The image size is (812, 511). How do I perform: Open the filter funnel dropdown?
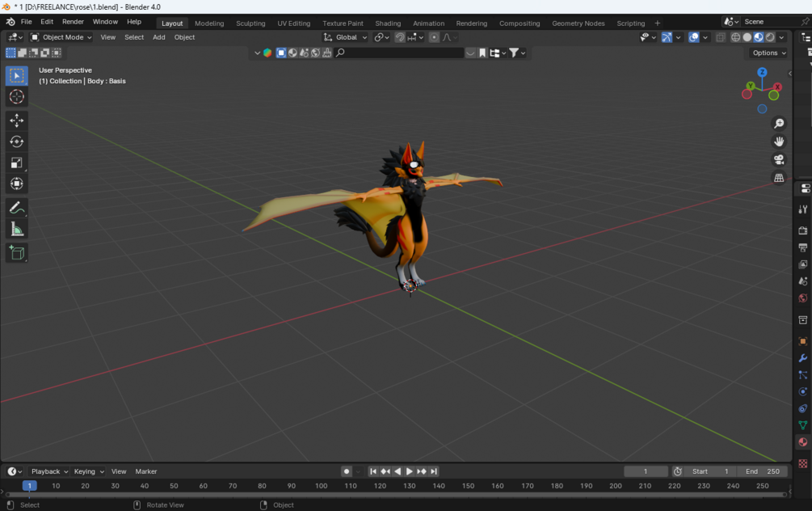(x=517, y=53)
